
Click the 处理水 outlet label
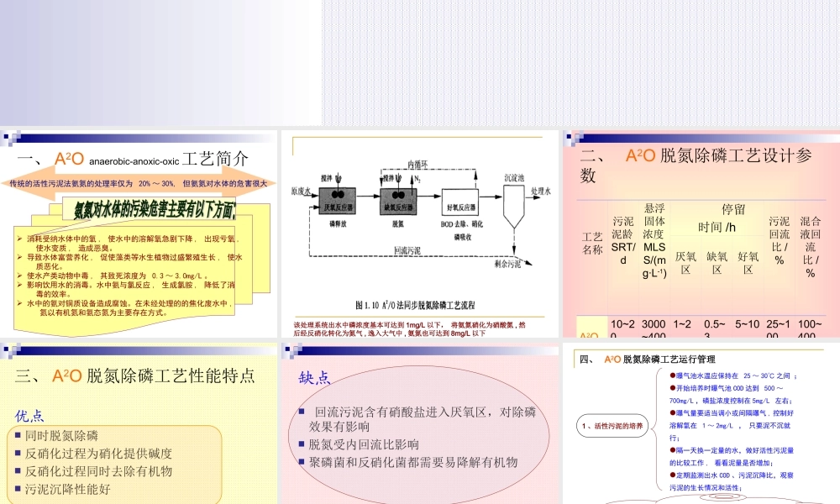pyautogui.click(x=540, y=192)
